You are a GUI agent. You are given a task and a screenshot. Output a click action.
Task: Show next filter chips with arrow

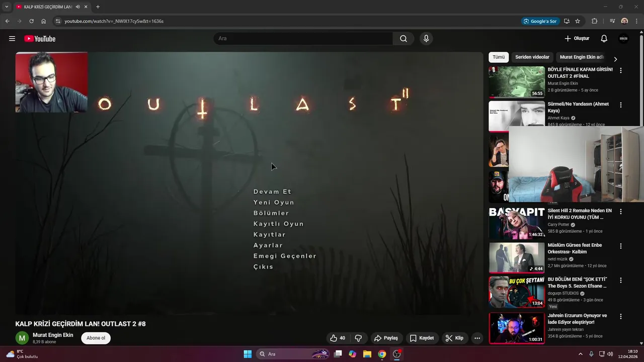point(615,59)
